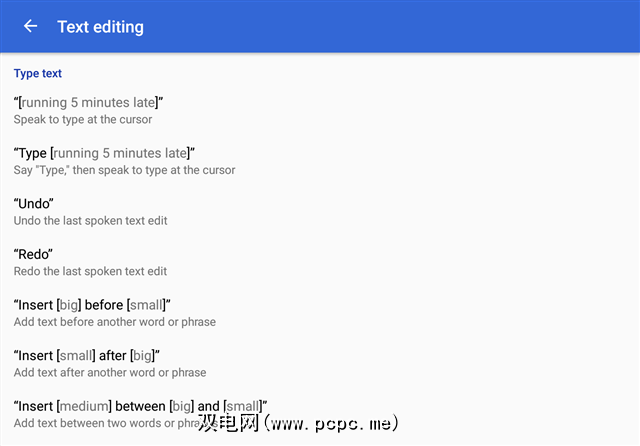The width and height of the screenshot is (640, 446).
Task: Select the "Insert [small] after [big]" command
Action: [x=87, y=355]
